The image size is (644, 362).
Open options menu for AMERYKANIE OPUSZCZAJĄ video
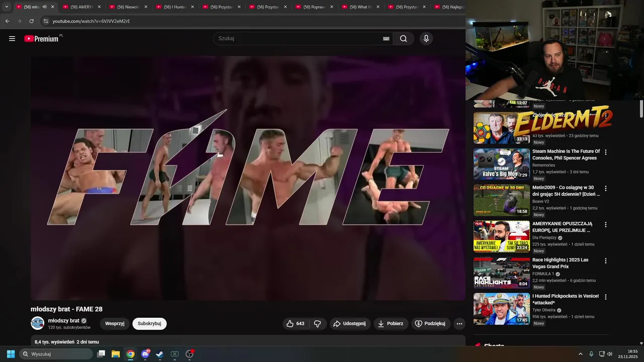(606, 225)
